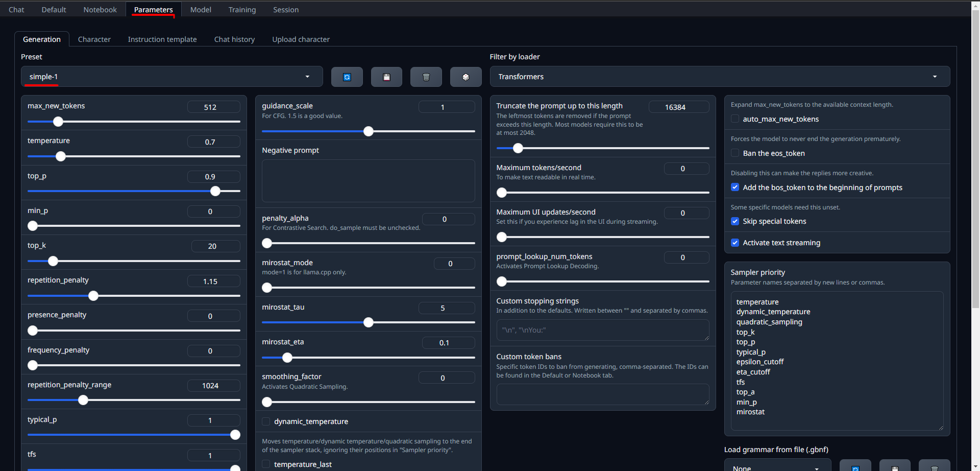
Task: Expand the grammar file dropdown
Action: click(x=777, y=466)
